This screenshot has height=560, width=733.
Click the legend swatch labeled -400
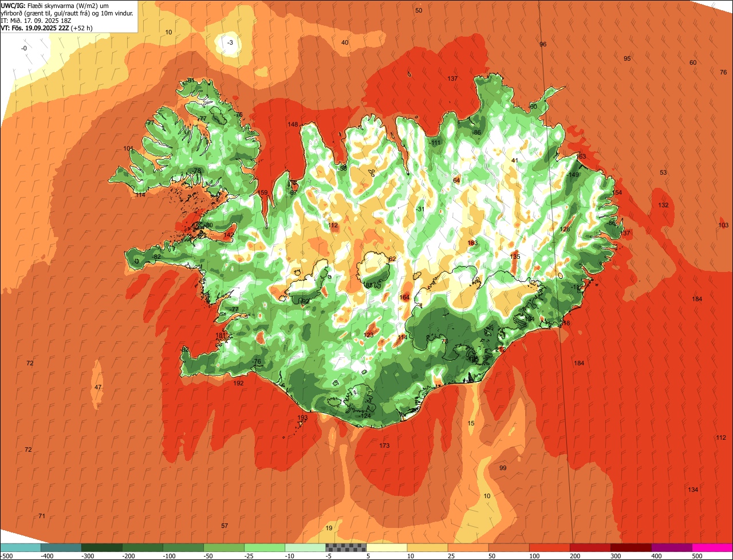coord(61,547)
